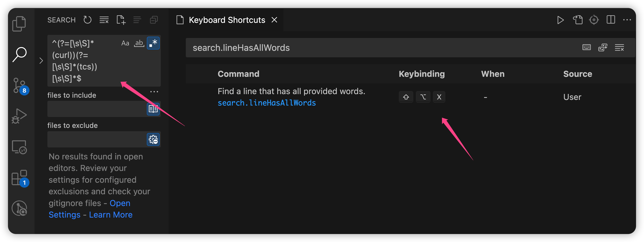Click the keybindings search input field
The width and height of the screenshot is (644, 242).
(375, 48)
